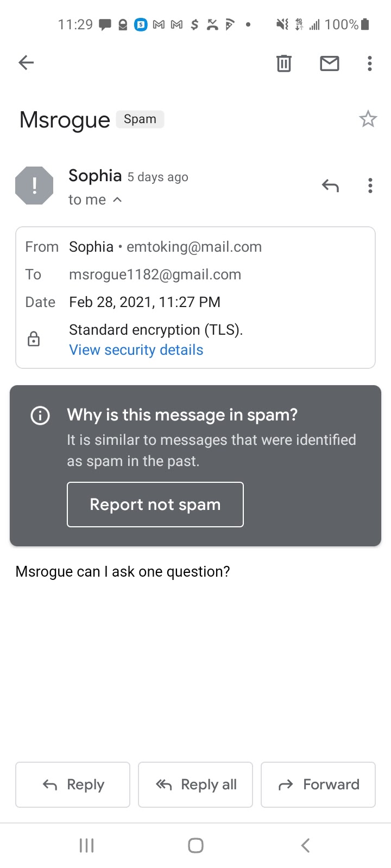Tap the reply arrow beside sender name
This screenshot has height=868, width=391.
330,186
